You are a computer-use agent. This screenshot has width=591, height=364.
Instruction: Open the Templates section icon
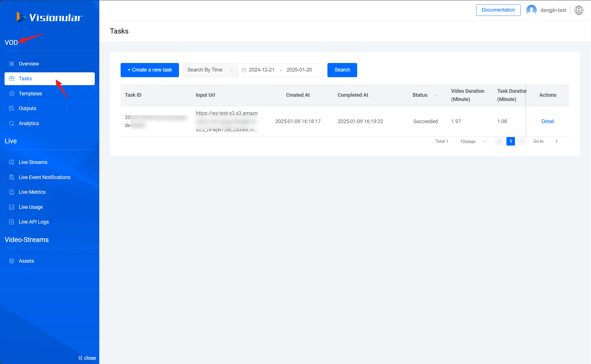pyautogui.click(x=11, y=93)
